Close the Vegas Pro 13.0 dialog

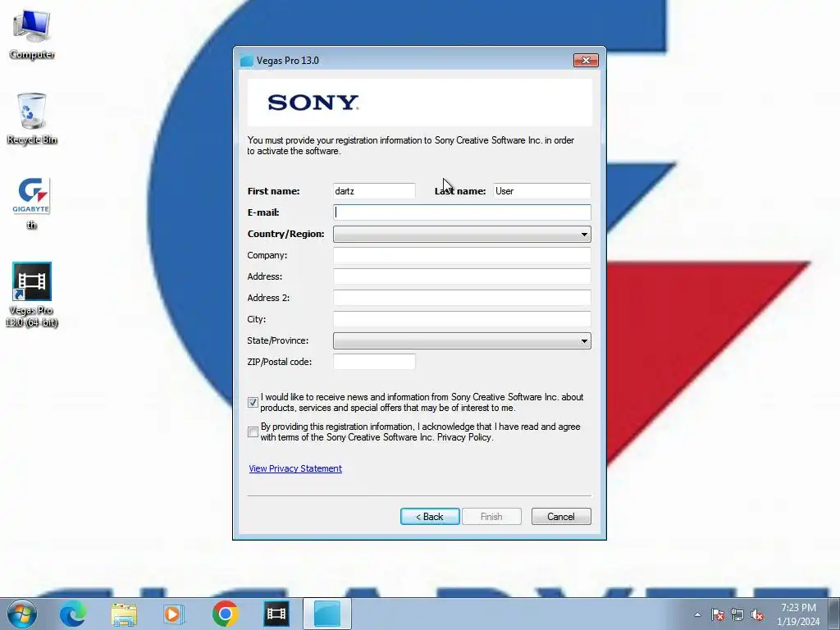click(x=586, y=60)
